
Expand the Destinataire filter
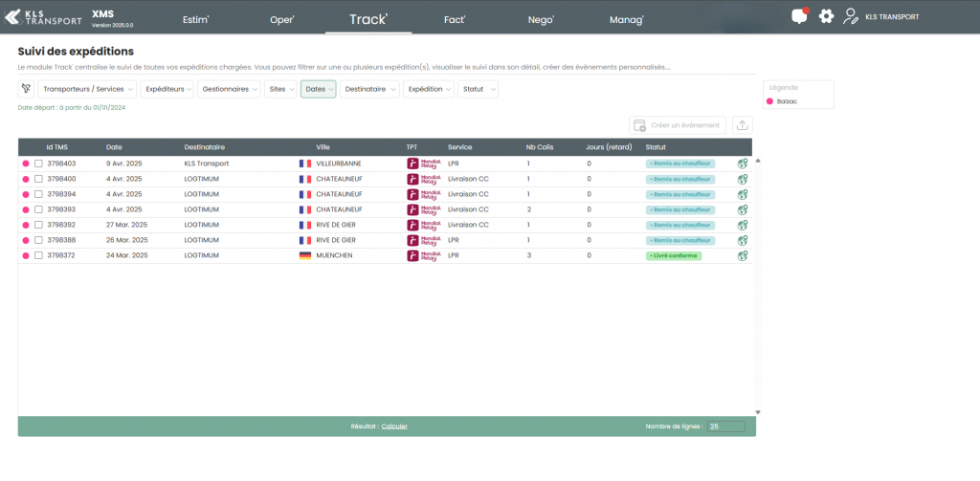pyautogui.click(x=369, y=89)
